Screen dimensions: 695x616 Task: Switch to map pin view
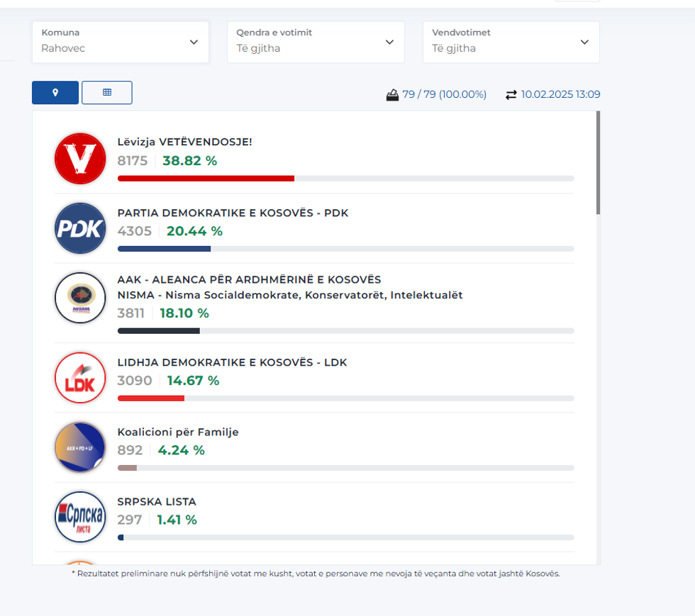pos(55,93)
